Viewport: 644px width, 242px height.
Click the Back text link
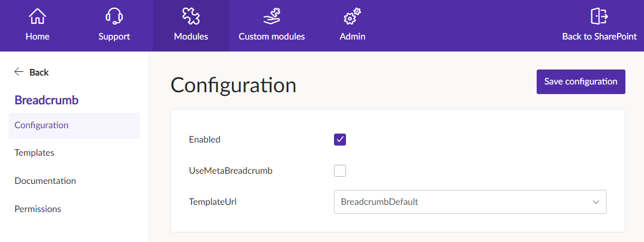(x=39, y=72)
